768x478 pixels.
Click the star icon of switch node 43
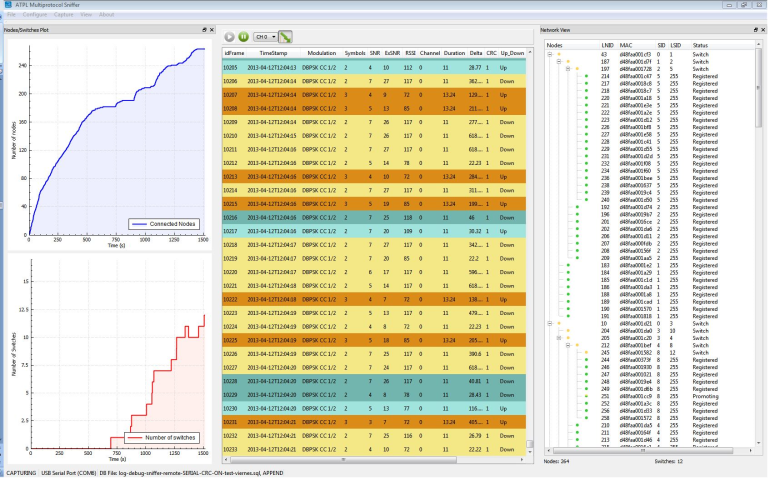[561, 54]
